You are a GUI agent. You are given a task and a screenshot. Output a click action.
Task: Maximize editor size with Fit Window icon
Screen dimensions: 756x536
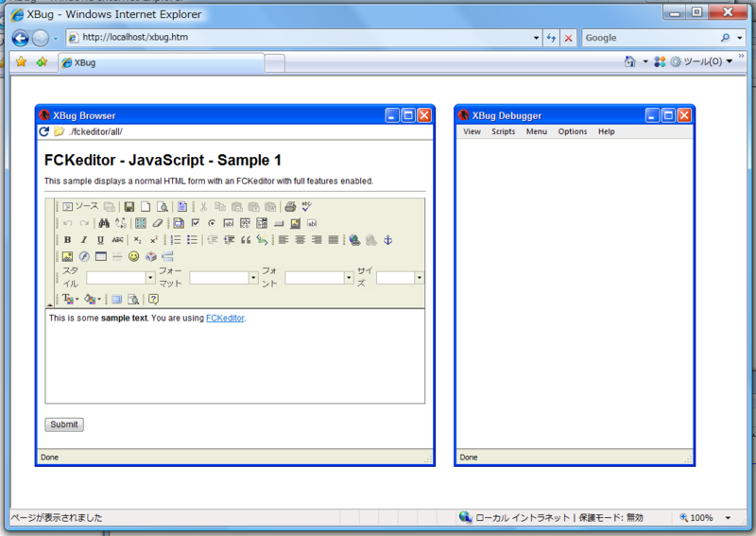click(x=116, y=299)
